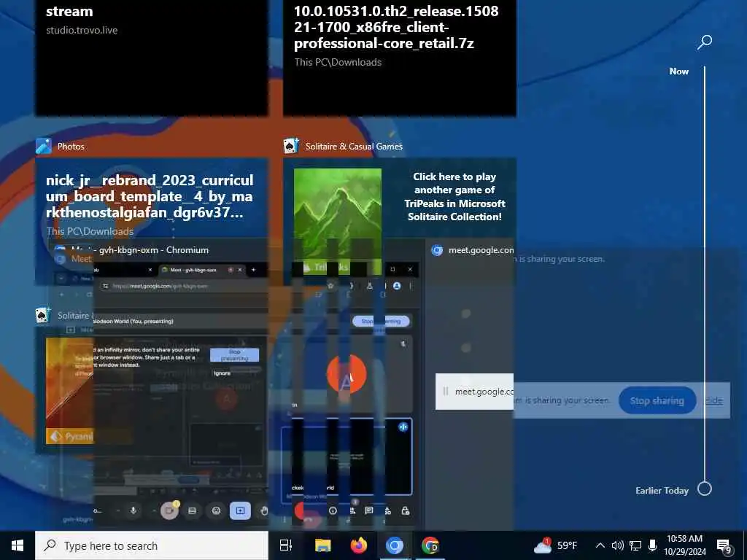Click the Photos app icon above the card

tap(43, 146)
